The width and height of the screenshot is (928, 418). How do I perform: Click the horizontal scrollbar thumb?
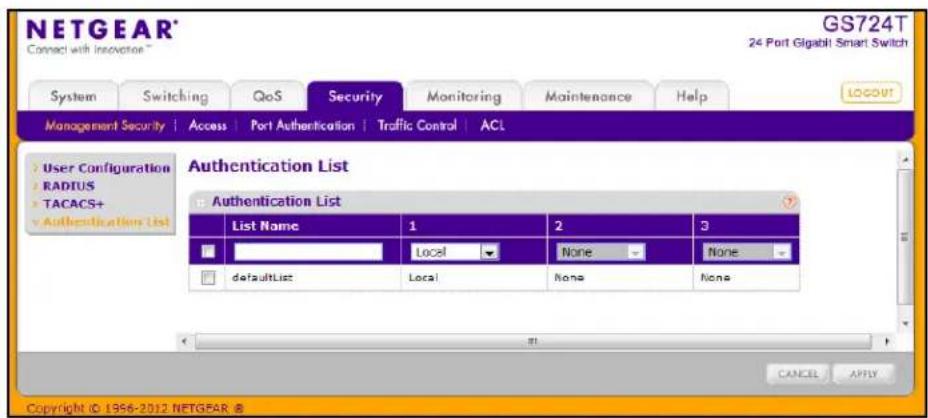pos(533,342)
